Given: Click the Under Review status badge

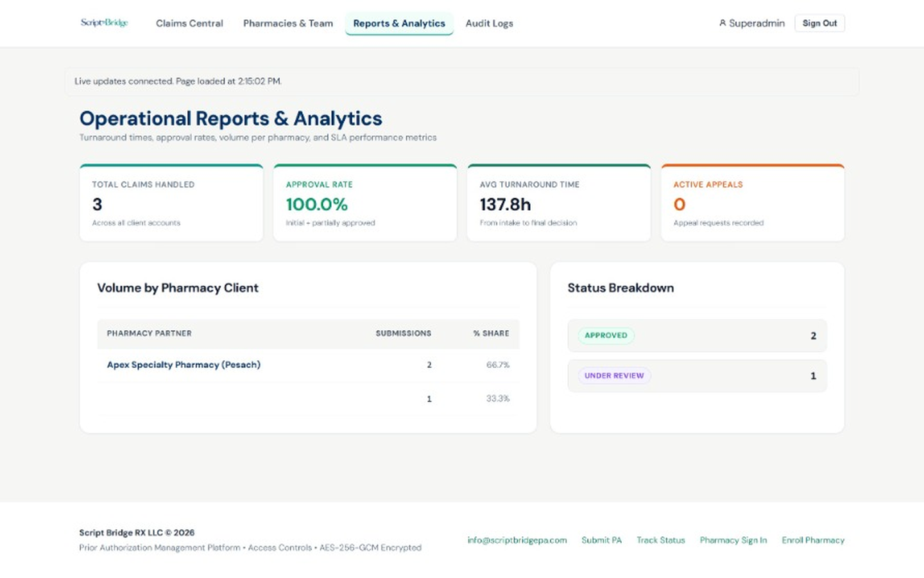Looking at the screenshot, I should (x=614, y=376).
